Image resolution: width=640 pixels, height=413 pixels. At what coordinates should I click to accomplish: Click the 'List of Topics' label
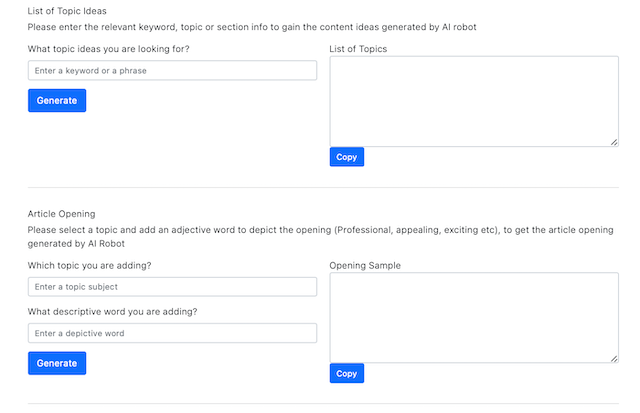(x=358, y=49)
